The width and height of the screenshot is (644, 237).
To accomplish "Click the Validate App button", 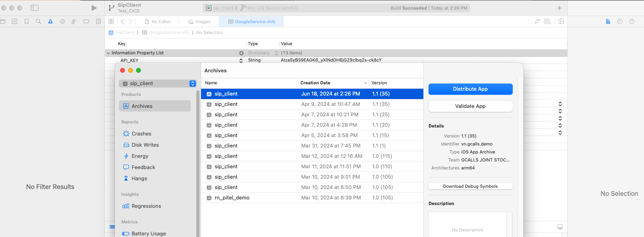I will tap(470, 106).
